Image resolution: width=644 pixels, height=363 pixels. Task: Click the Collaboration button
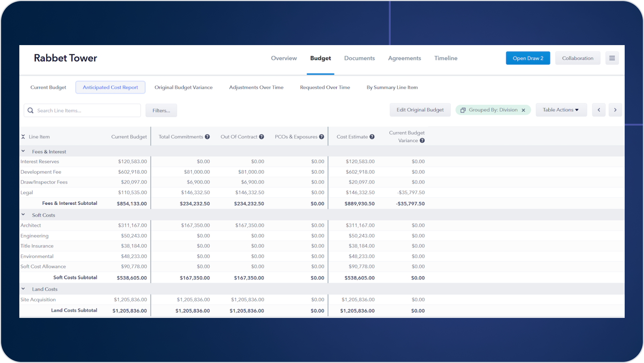pyautogui.click(x=577, y=58)
